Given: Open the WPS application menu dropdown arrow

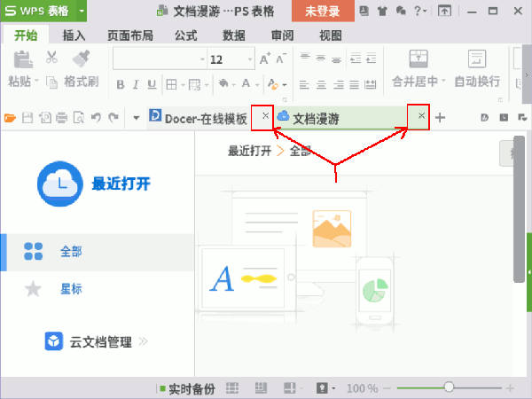Looking at the screenshot, I should pos(82,11).
